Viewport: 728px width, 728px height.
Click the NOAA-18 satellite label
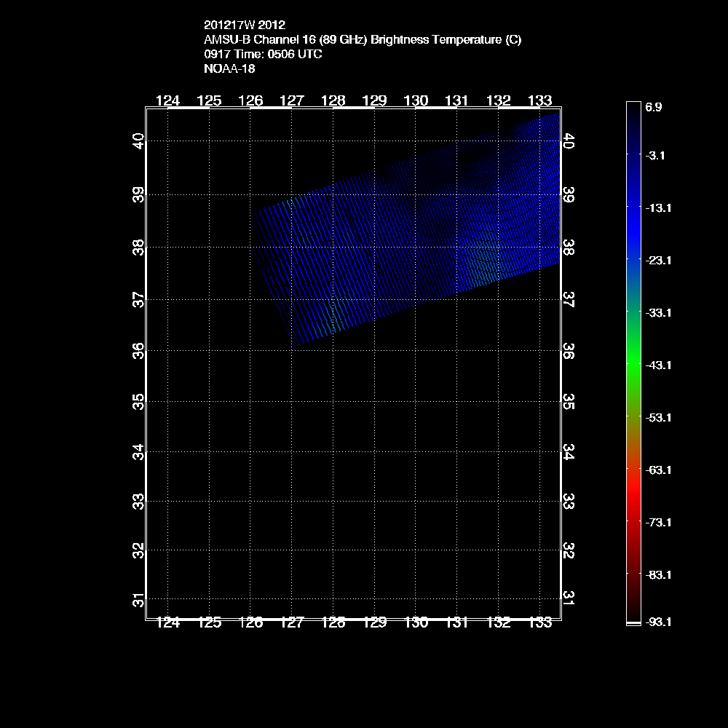coord(229,69)
